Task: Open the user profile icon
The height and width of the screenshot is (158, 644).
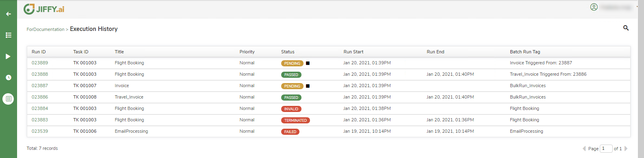Action: tap(594, 7)
